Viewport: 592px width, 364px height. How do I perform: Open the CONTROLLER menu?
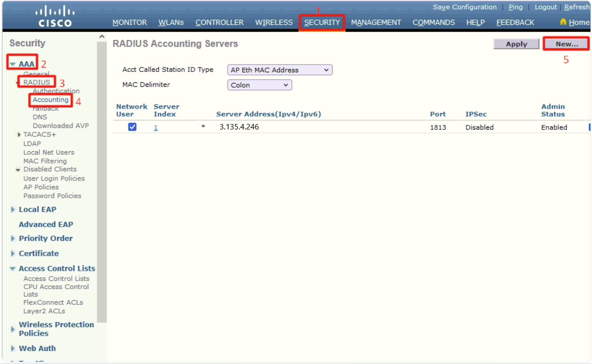click(219, 23)
